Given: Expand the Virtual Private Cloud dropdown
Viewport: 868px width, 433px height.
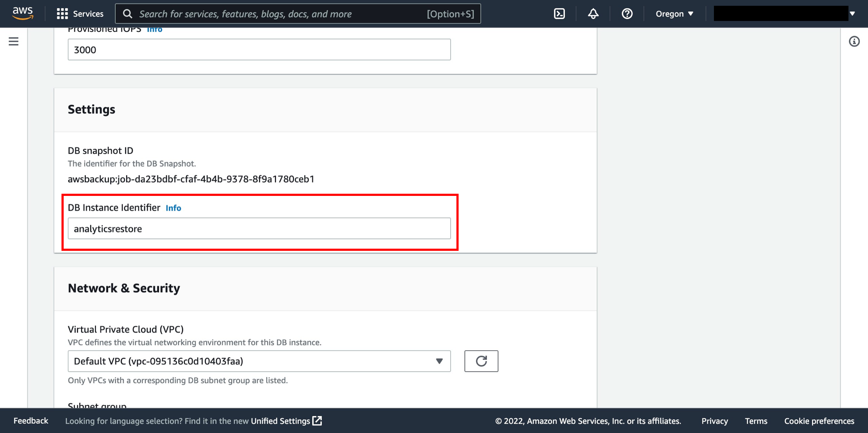Looking at the screenshot, I should click(259, 361).
